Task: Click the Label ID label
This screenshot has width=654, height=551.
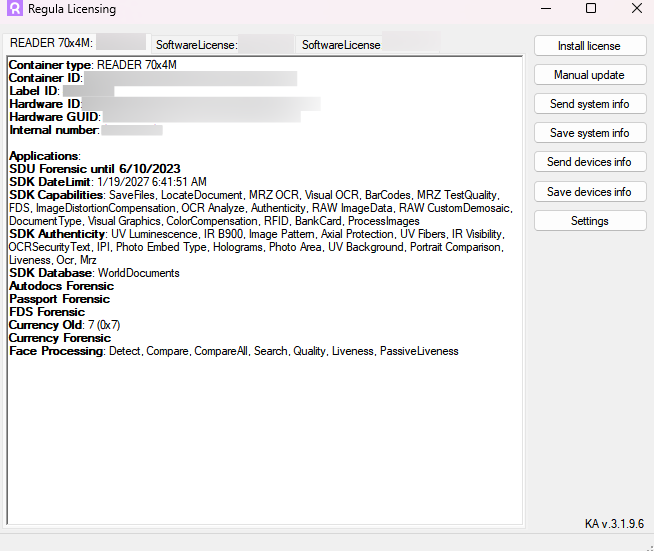Action: point(34,91)
